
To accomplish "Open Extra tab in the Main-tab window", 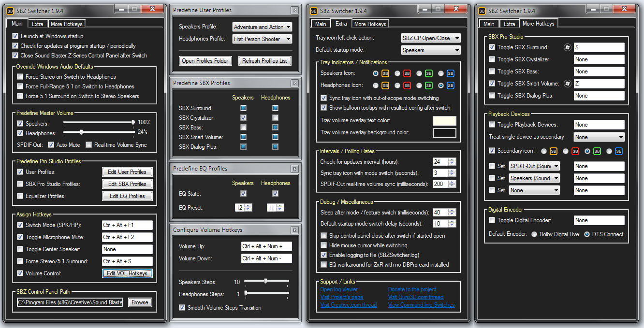I will click(x=37, y=24).
